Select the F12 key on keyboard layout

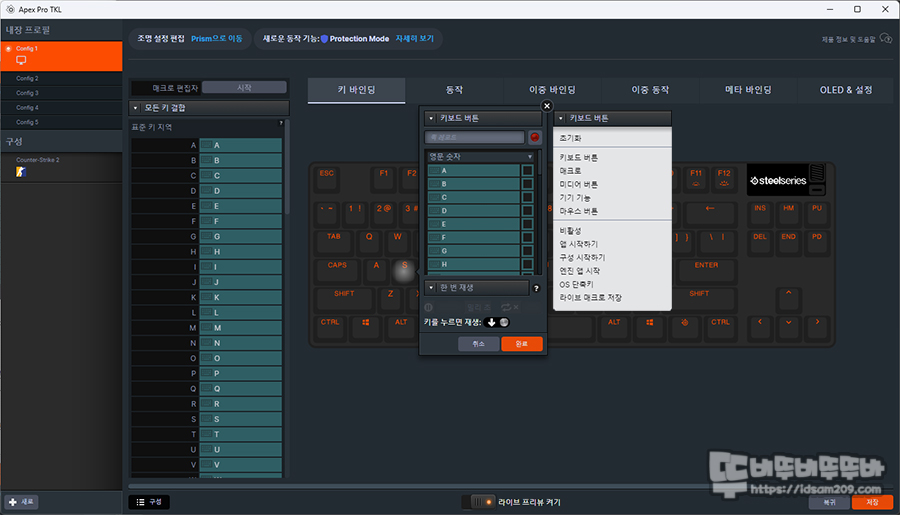click(x=724, y=178)
